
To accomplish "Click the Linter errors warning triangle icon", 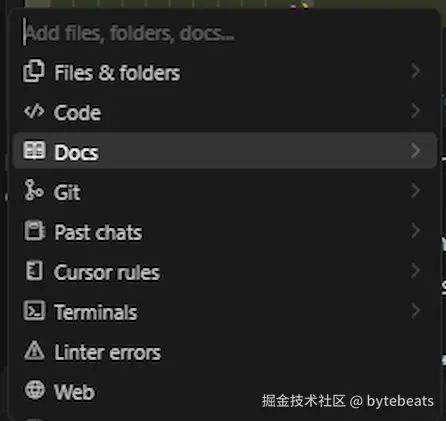I will tap(34, 350).
